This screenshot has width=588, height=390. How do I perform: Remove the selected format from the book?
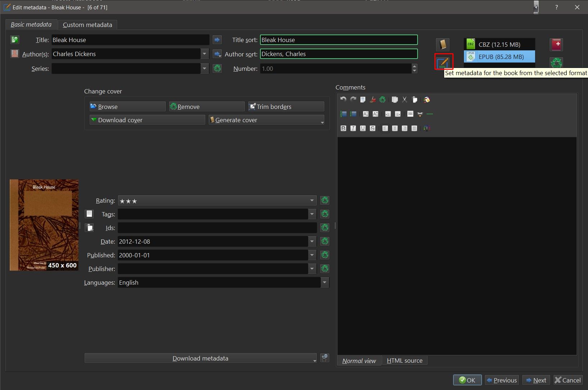click(556, 63)
